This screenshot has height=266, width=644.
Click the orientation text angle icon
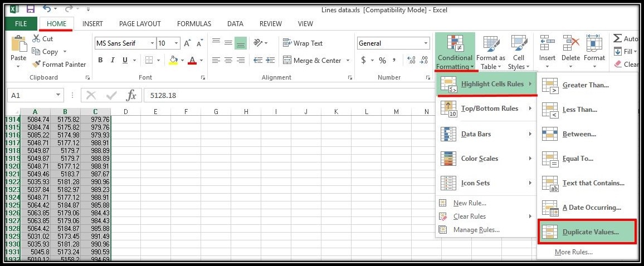click(x=258, y=43)
